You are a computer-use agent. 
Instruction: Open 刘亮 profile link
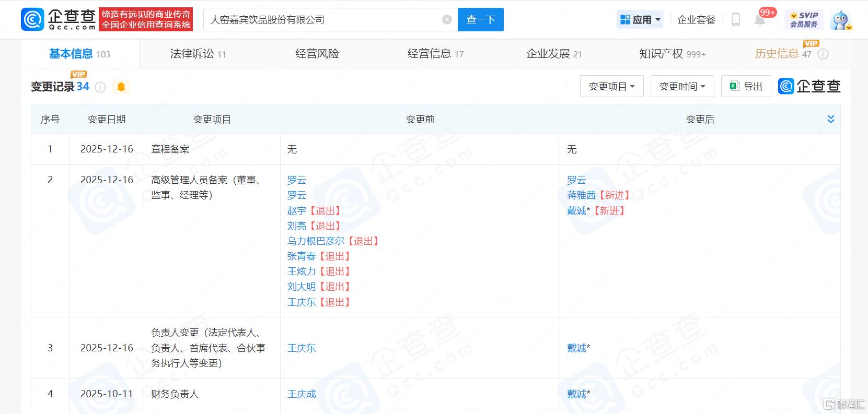(x=297, y=226)
